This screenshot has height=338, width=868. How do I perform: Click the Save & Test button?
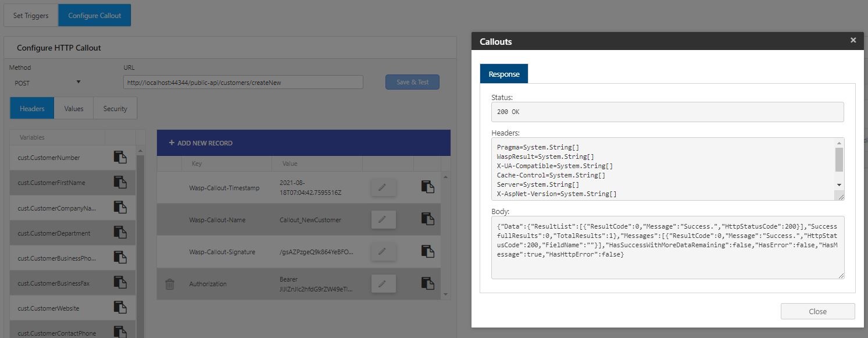tap(412, 82)
